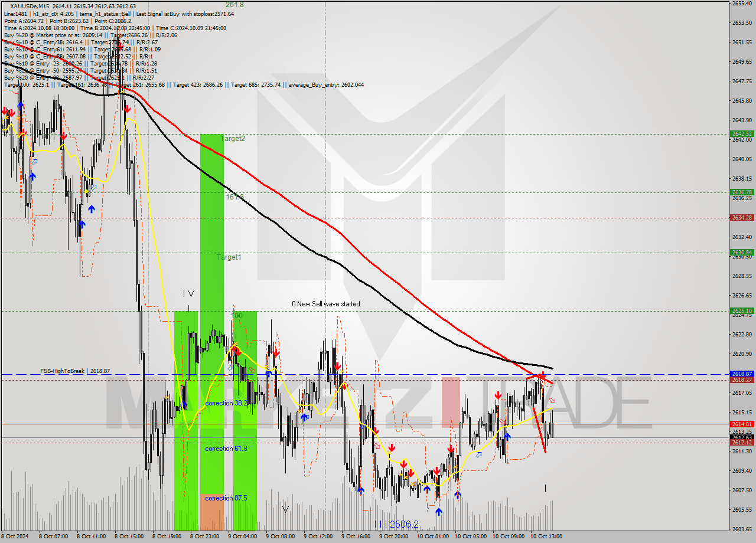Click the red 2618.27 price tag
Screen dimensions: 756x543
click(742, 380)
